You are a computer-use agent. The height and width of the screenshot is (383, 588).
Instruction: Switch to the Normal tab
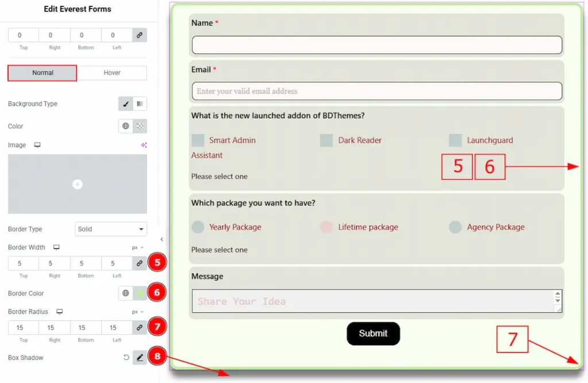(42, 73)
